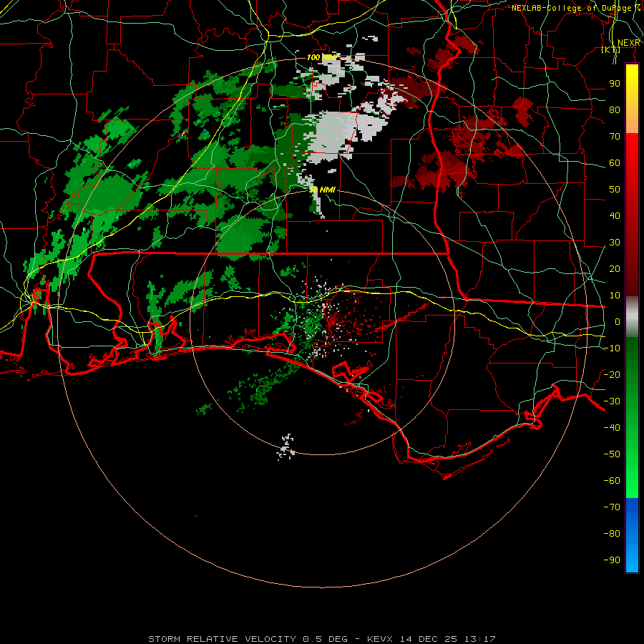Click the 70 label on the velocity scale

(x=615, y=137)
